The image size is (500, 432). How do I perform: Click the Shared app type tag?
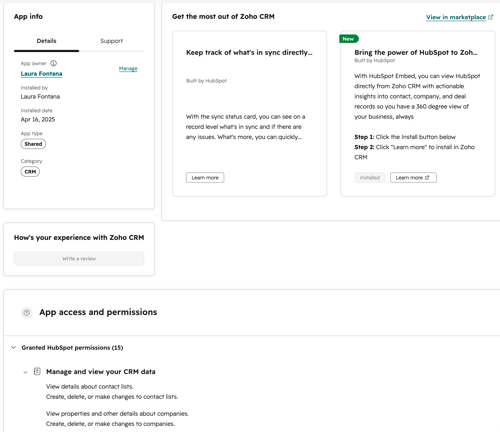pos(33,144)
